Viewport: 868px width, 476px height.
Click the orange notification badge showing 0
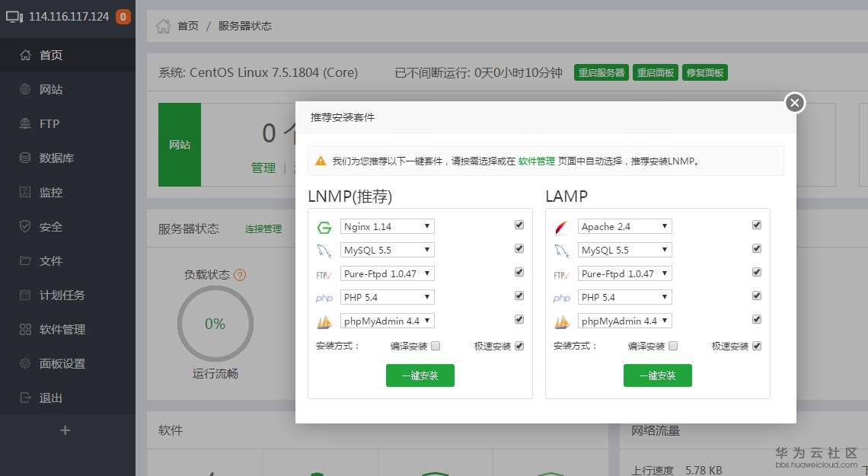[x=123, y=17]
